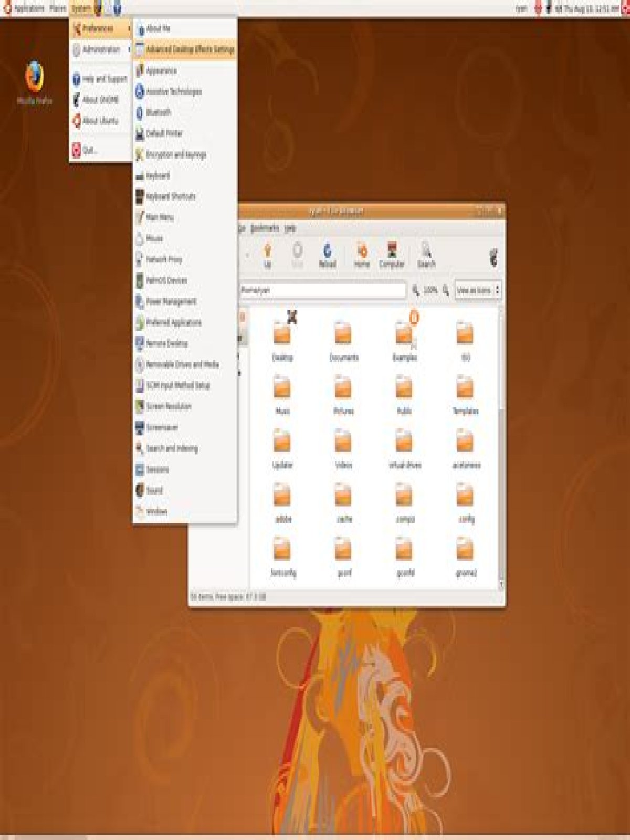The width and height of the screenshot is (630, 840).
Task: Open the View as Icons dropdown
Action: (x=478, y=290)
